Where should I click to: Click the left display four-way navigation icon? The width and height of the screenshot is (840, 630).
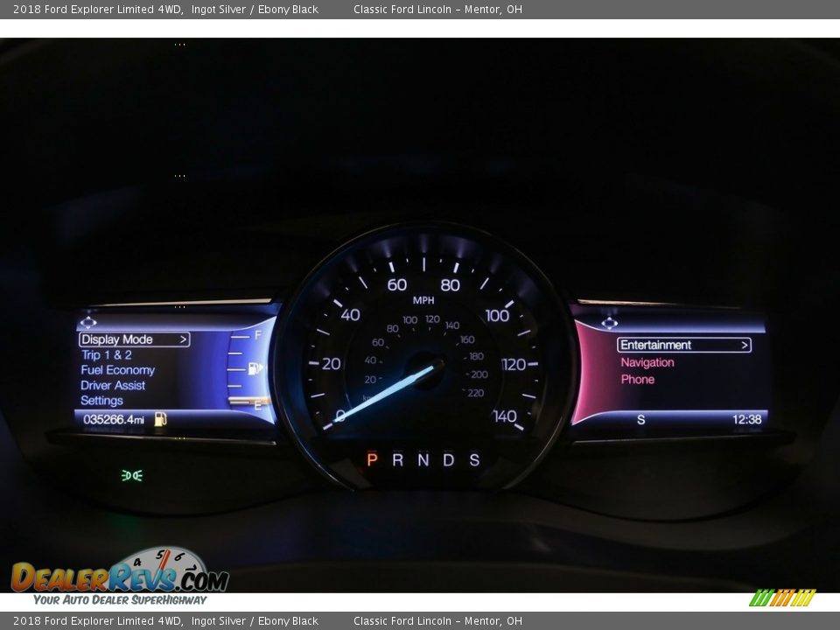(x=87, y=323)
